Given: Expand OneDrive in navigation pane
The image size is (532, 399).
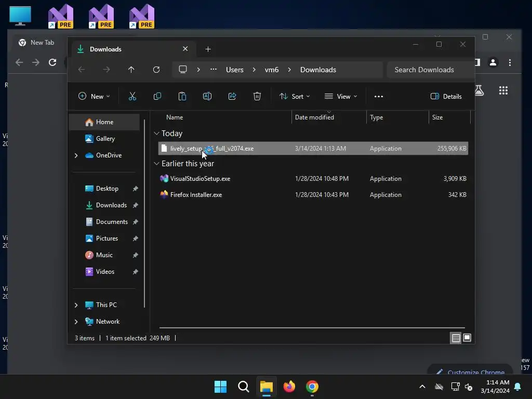Looking at the screenshot, I should point(76,155).
